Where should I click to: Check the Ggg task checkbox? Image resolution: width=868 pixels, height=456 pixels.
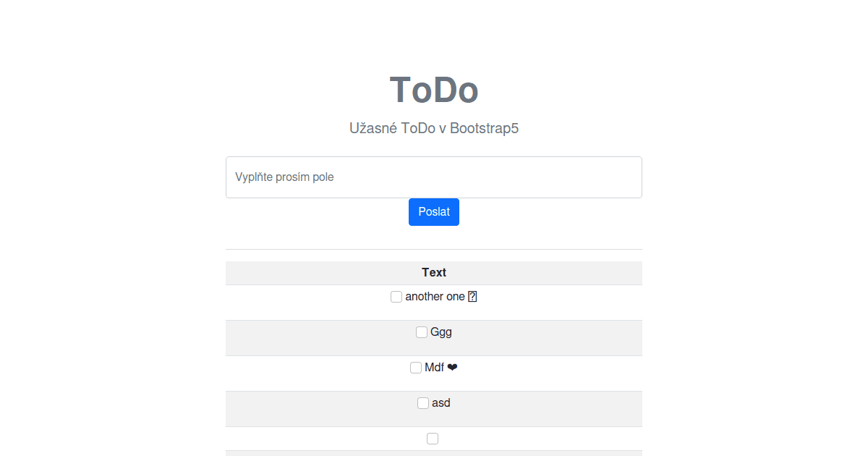click(x=422, y=332)
